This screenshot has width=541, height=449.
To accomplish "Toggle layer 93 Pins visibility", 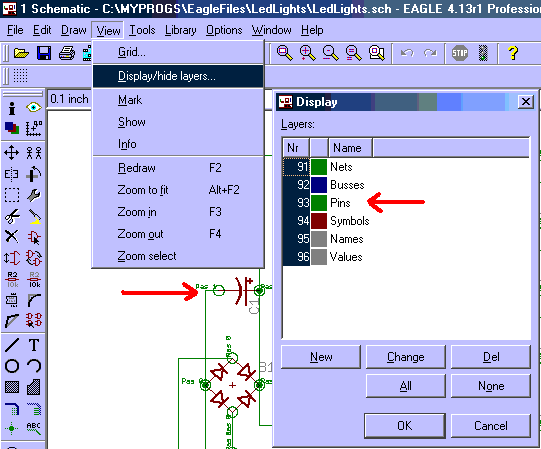I will coord(406,203).
